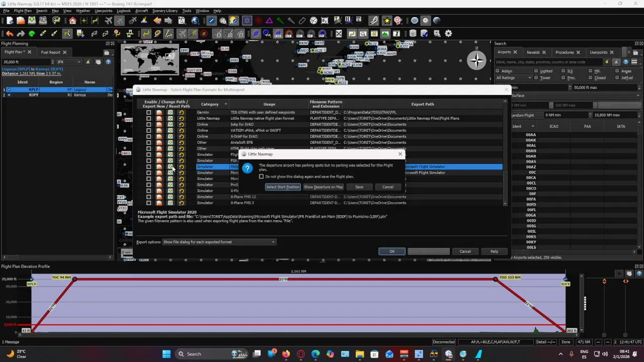Click Save Flight Plan toolbar icon

click(x=32, y=21)
